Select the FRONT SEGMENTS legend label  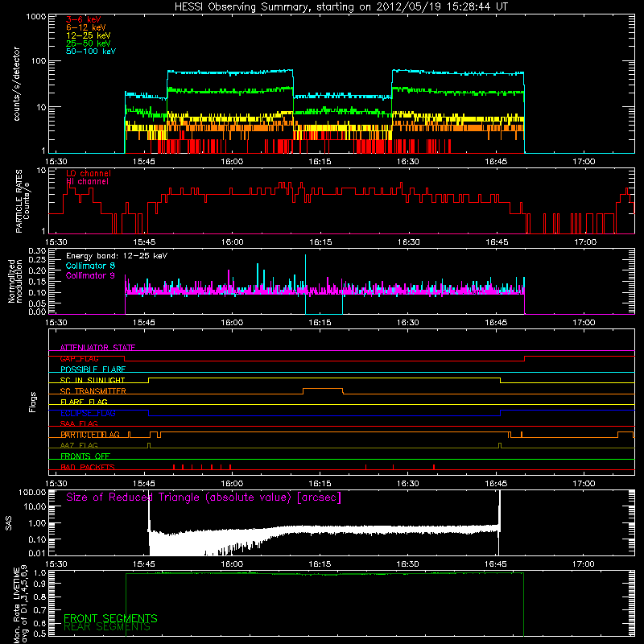(x=110, y=618)
